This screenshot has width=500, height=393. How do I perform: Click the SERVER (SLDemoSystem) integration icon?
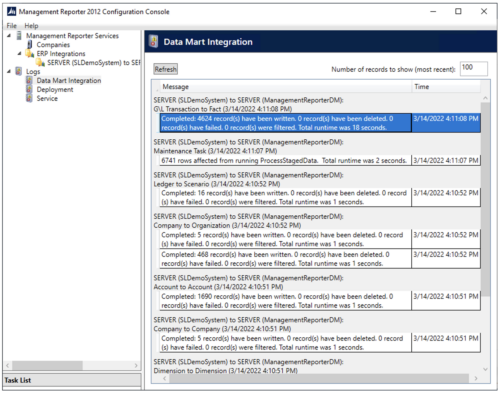click(x=40, y=62)
